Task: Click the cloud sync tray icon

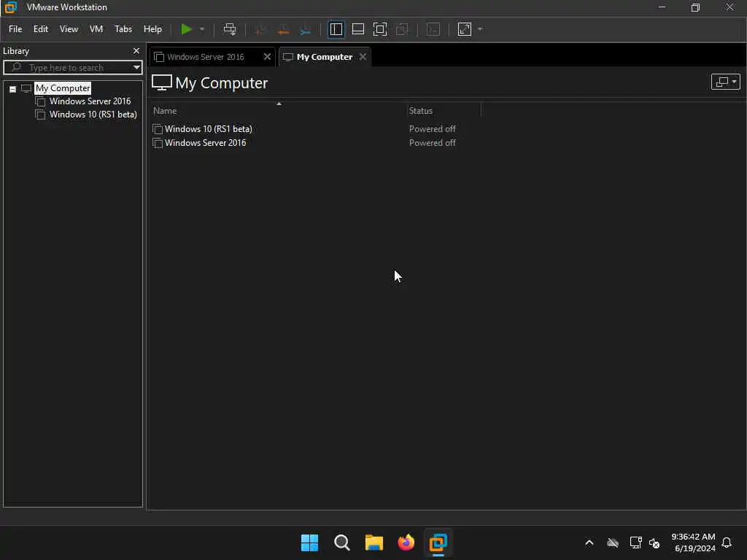Action: 613,542
